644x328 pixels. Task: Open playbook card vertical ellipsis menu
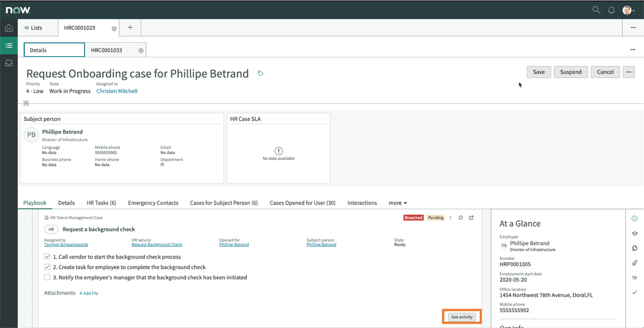(451, 218)
